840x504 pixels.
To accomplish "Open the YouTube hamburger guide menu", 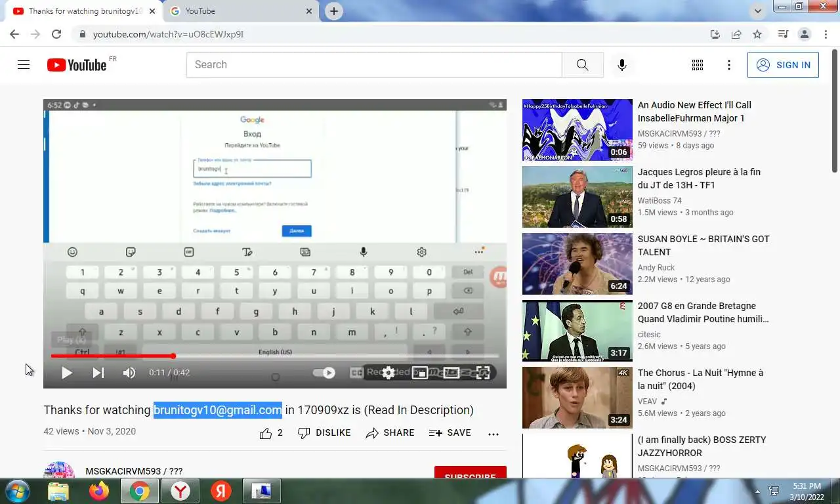I will pyautogui.click(x=24, y=65).
